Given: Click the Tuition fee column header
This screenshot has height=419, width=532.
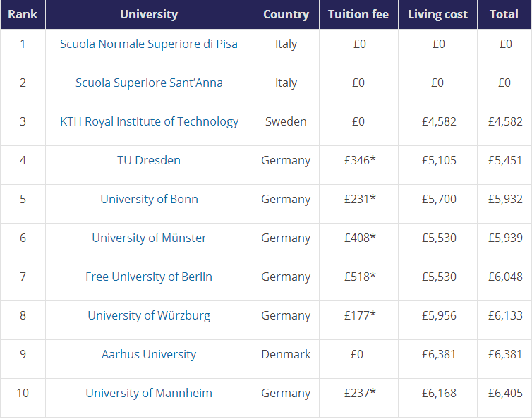Looking at the screenshot, I should (x=358, y=14).
